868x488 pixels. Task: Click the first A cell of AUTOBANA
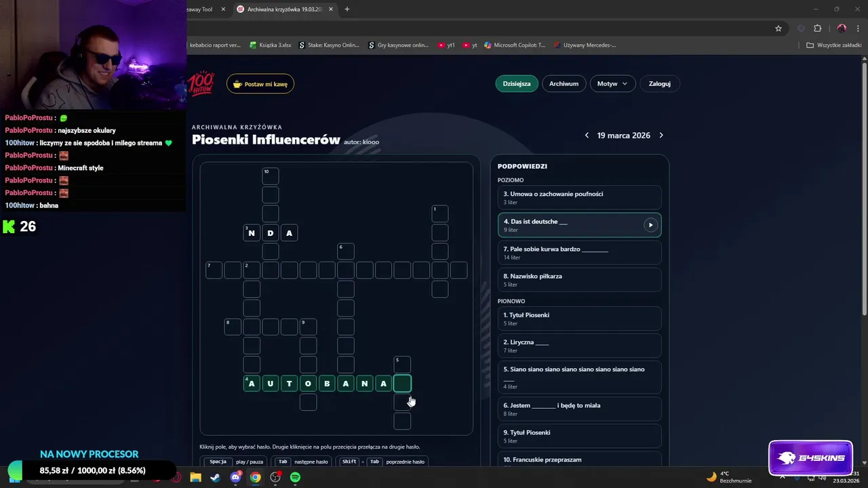pyautogui.click(x=252, y=384)
